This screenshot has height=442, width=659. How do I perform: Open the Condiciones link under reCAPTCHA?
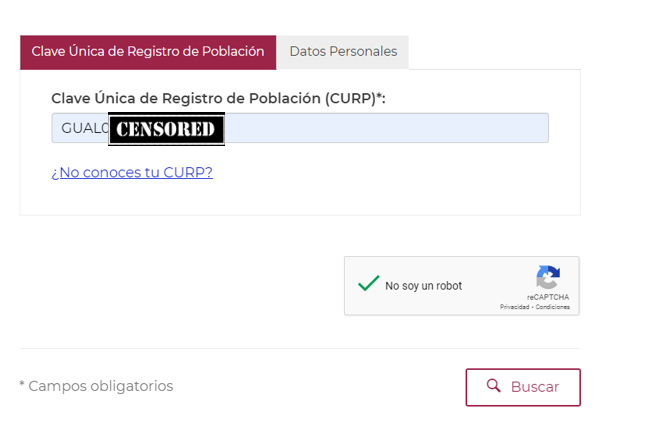[x=553, y=307]
